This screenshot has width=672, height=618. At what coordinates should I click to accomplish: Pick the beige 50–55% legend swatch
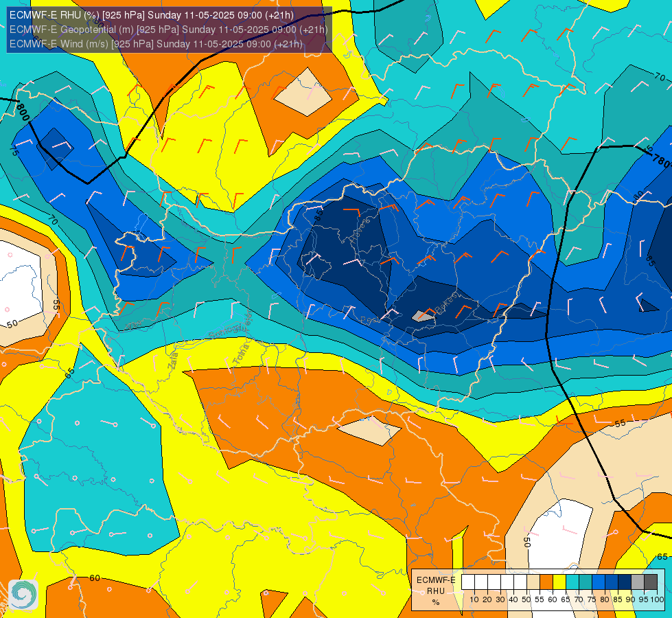coord(533,582)
